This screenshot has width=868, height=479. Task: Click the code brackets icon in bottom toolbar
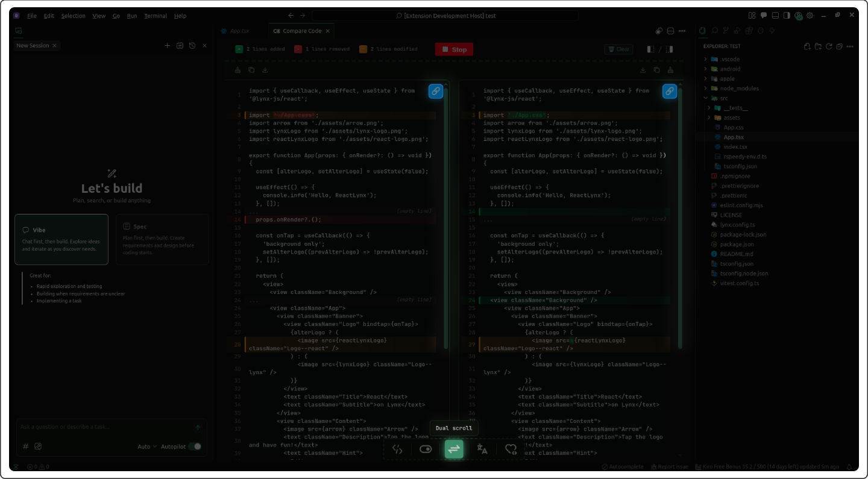point(397,449)
